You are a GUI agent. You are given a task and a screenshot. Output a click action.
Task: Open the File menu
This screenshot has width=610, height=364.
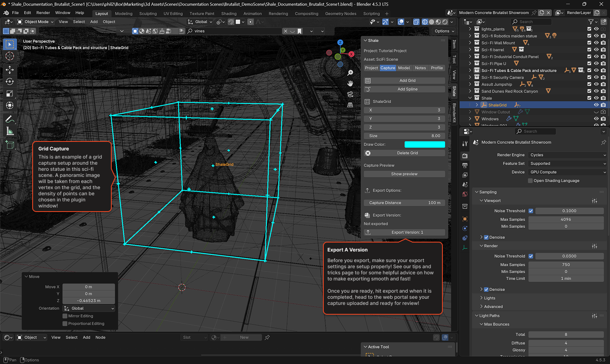click(15, 13)
